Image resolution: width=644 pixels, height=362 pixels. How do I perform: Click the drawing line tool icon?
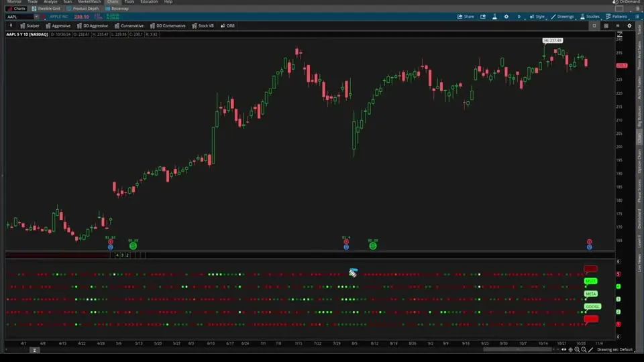click(x=590, y=350)
